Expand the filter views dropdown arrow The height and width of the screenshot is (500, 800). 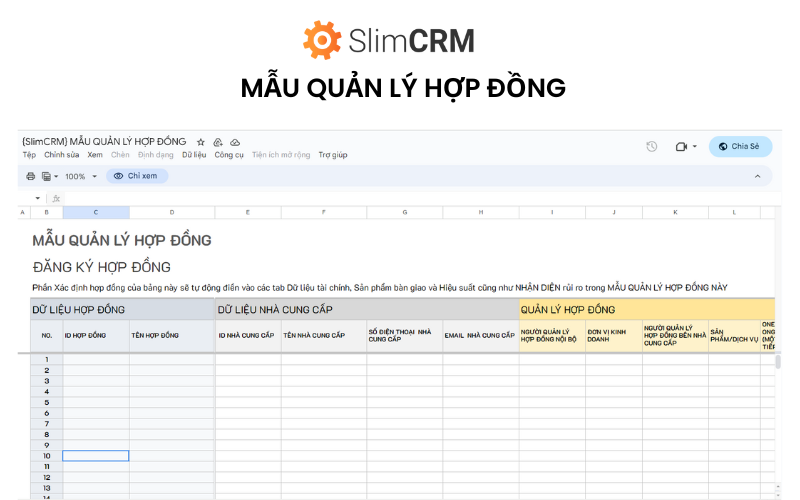[x=56, y=177]
